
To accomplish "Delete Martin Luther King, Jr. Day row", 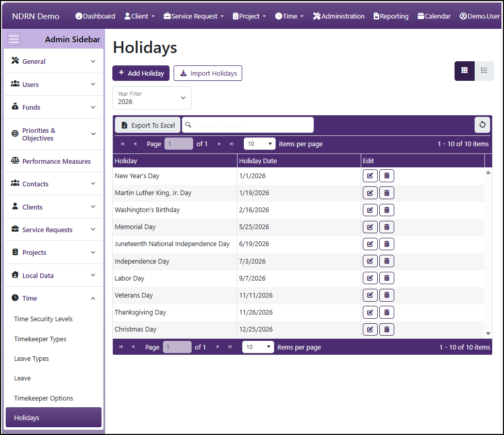I will coord(387,193).
